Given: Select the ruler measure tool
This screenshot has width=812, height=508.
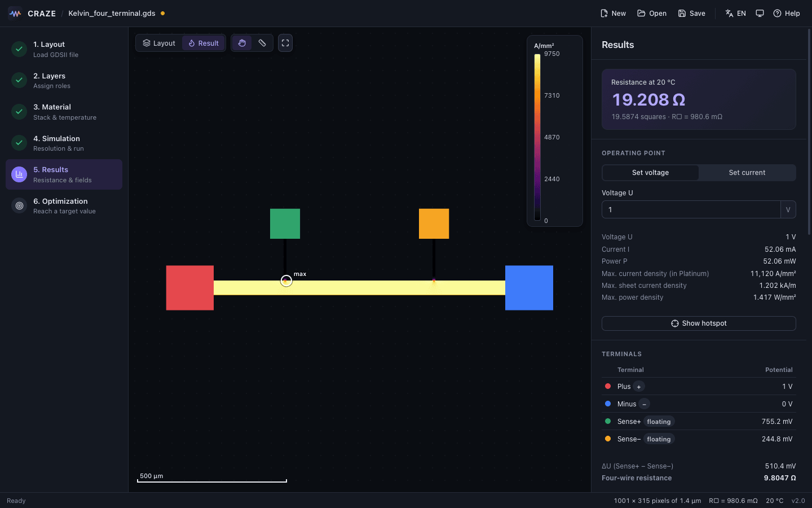Looking at the screenshot, I should click(x=262, y=43).
